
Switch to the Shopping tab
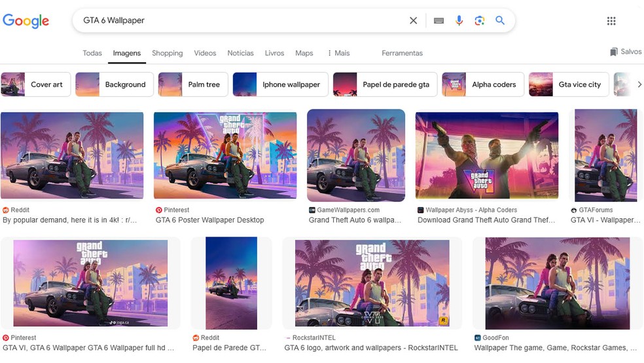pyautogui.click(x=167, y=53)
